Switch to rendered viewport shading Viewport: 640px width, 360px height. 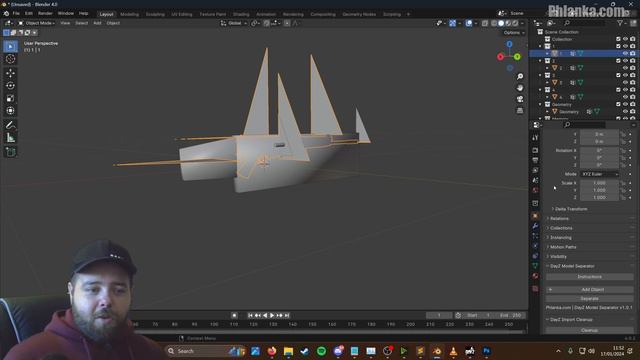(x=516, y=23)
